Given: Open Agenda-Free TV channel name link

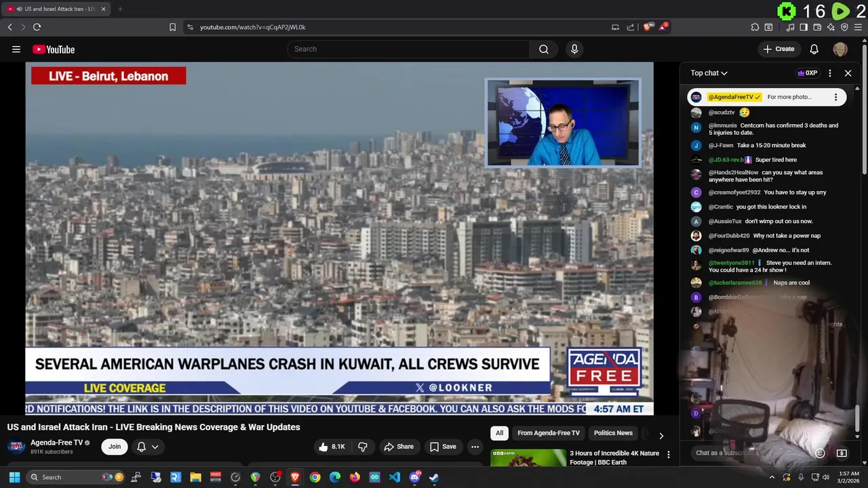Looking at the screenshot, I should tap(56, 443).
